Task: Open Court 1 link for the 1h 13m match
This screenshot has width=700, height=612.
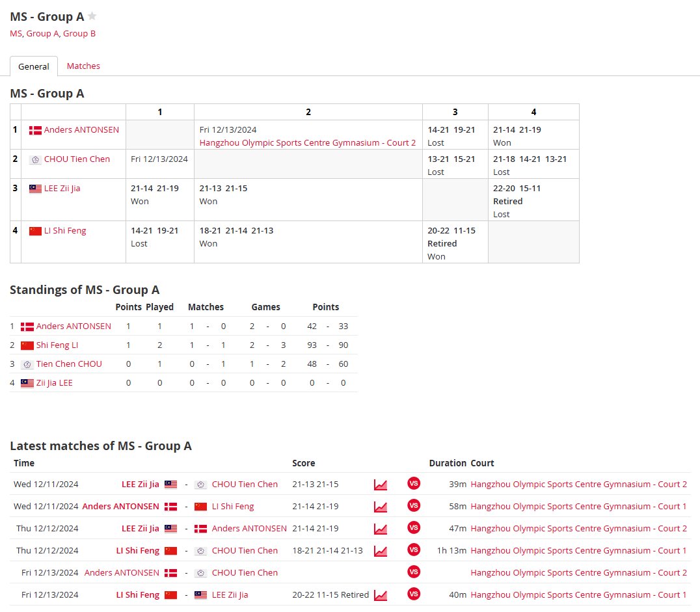Action: 578,551
